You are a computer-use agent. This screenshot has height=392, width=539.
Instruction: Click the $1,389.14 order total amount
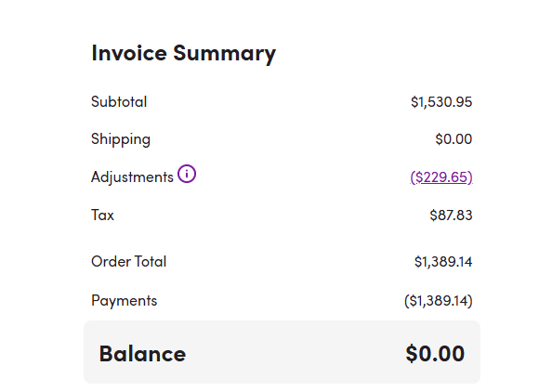[443, 262]
